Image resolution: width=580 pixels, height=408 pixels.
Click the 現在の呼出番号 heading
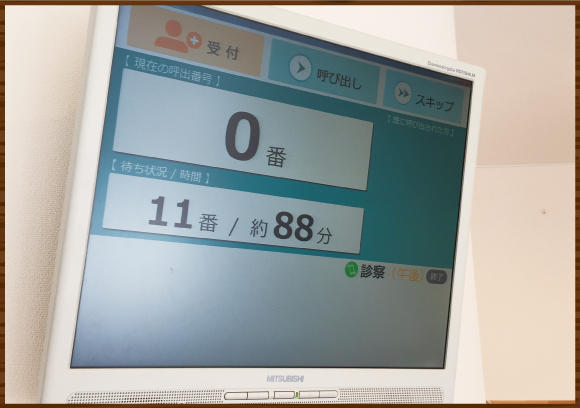tap(172, 71)
